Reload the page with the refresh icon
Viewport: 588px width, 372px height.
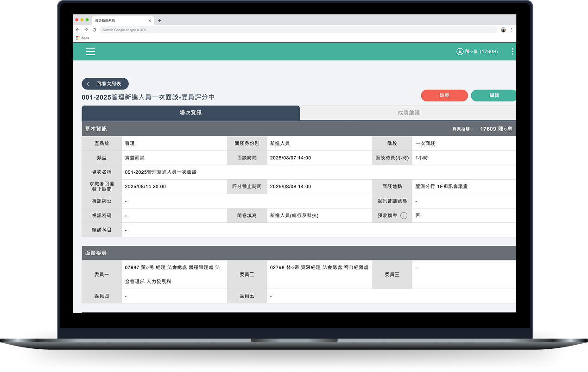tap(94, 30)
